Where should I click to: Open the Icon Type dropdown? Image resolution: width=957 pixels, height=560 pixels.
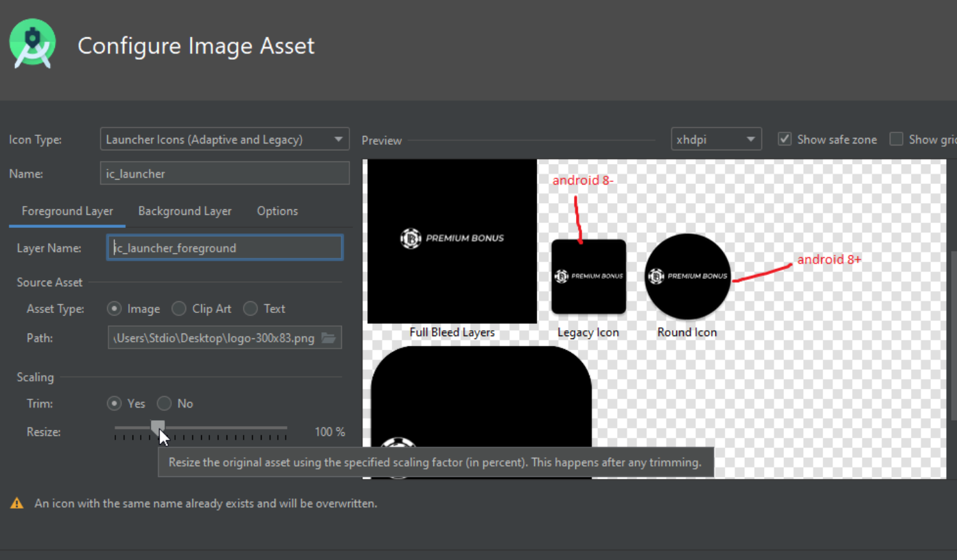click(x=224, y=139)
